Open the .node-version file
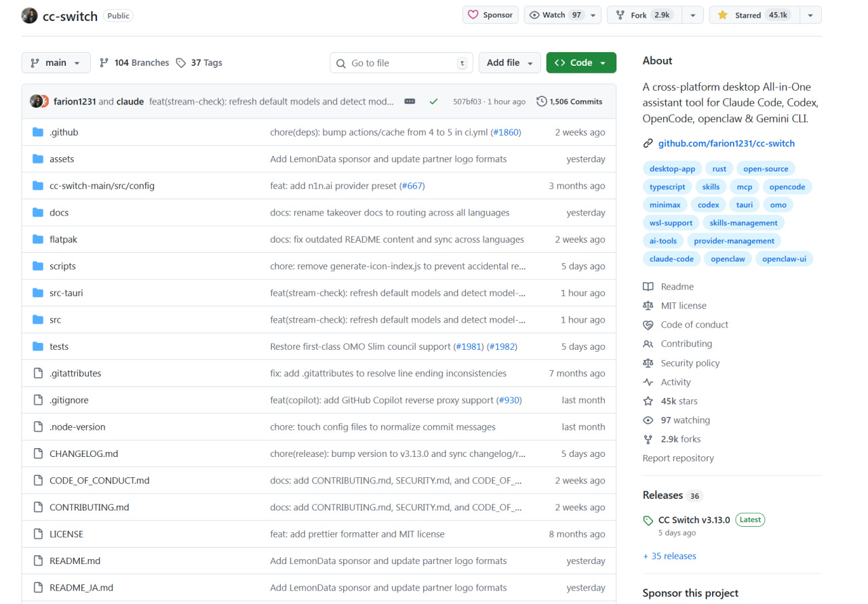Viewport: 868px width, 604px height. pos(77,427)
